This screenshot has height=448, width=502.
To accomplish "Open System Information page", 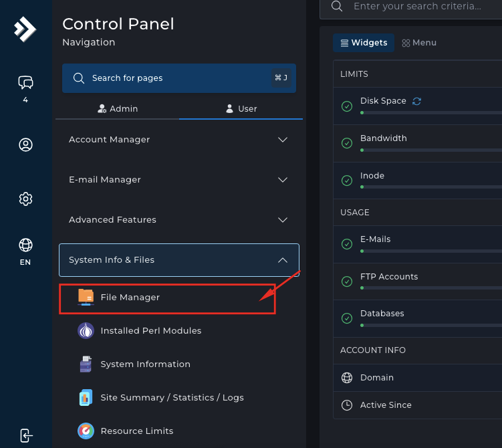I will click(145, 364).
